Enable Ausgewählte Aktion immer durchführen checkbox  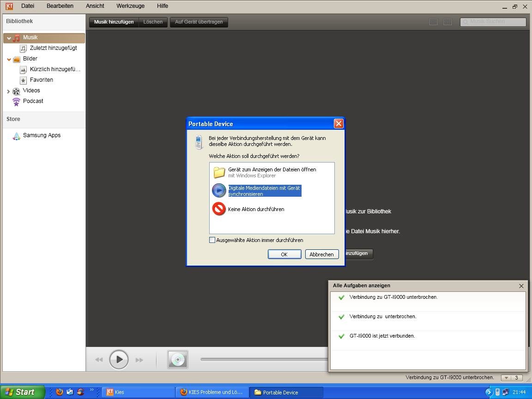coord(212,240)
